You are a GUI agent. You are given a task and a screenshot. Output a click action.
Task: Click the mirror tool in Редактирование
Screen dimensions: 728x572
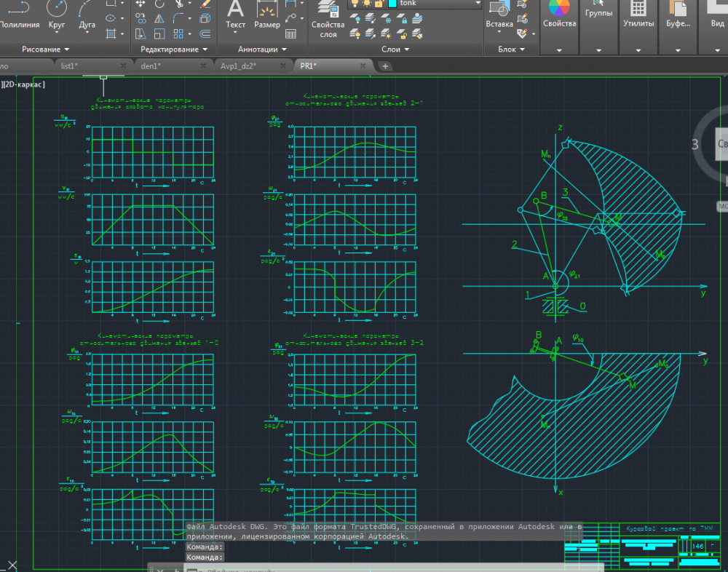pos(161,19)
